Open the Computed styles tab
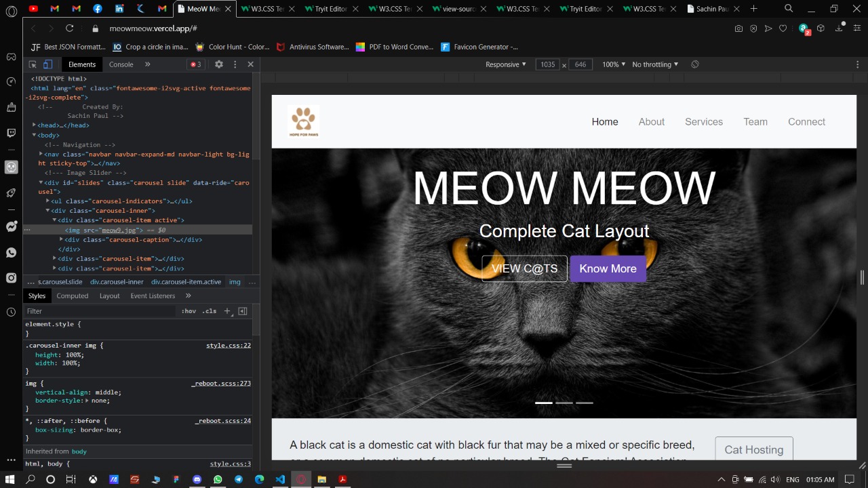The image size is (868, 488). click(x=73, y=296)
